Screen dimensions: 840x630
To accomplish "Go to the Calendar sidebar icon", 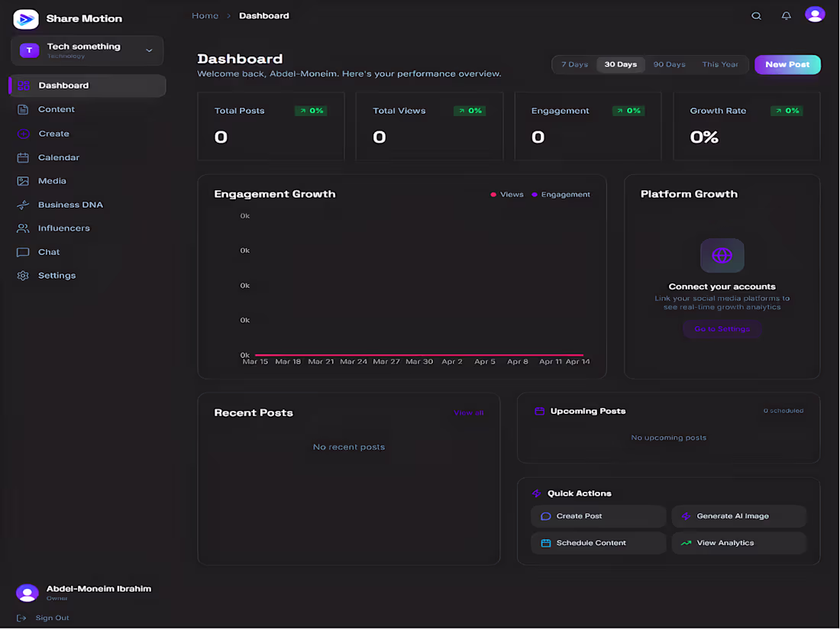I will coord(23,157).
